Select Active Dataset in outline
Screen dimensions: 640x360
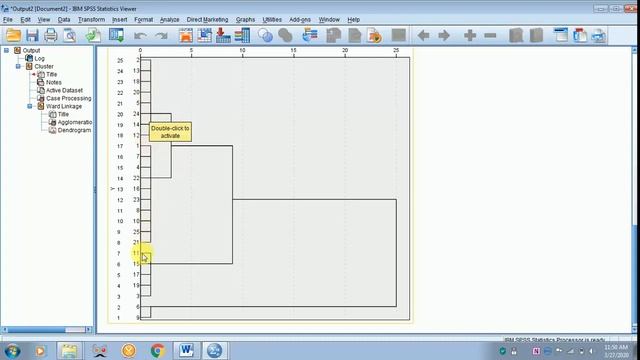coord(64,90)
